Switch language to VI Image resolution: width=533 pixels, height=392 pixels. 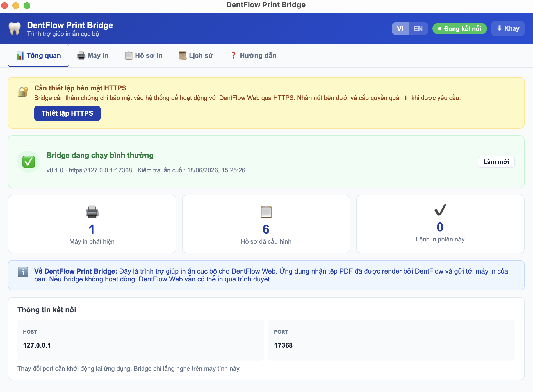tap(400, 29)
